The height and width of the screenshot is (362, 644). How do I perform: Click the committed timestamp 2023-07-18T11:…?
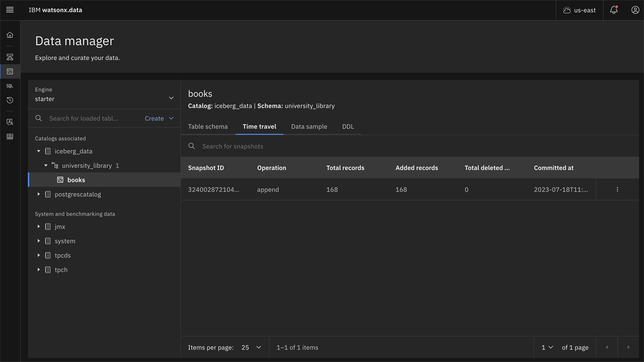pyautogui.click(x=561, y=190)
